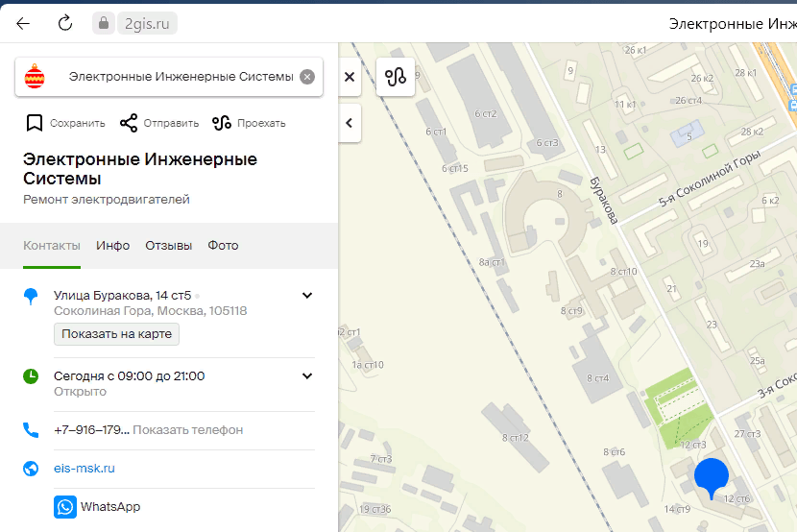Click building label 27 ст3 on map

[747, 433]
